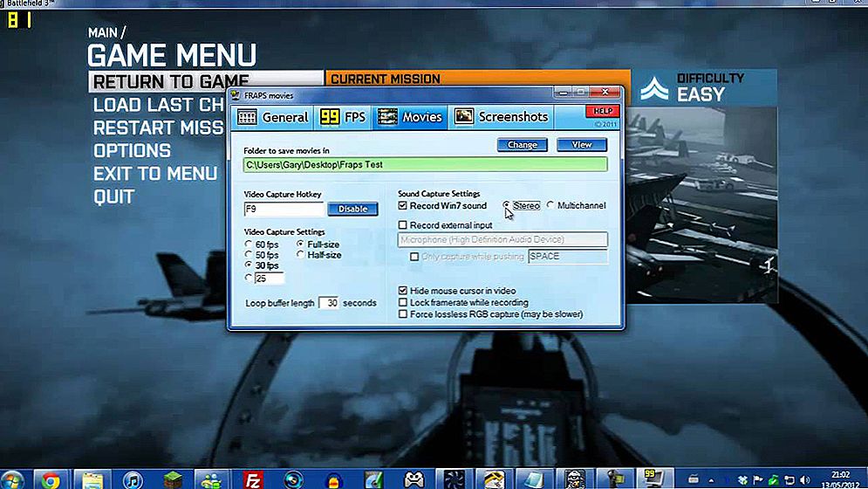This screenshot has width=868, height=489.
Task: Enable Force lossless RGB capture
Action: pyautogui.click(x=403, y=313)
